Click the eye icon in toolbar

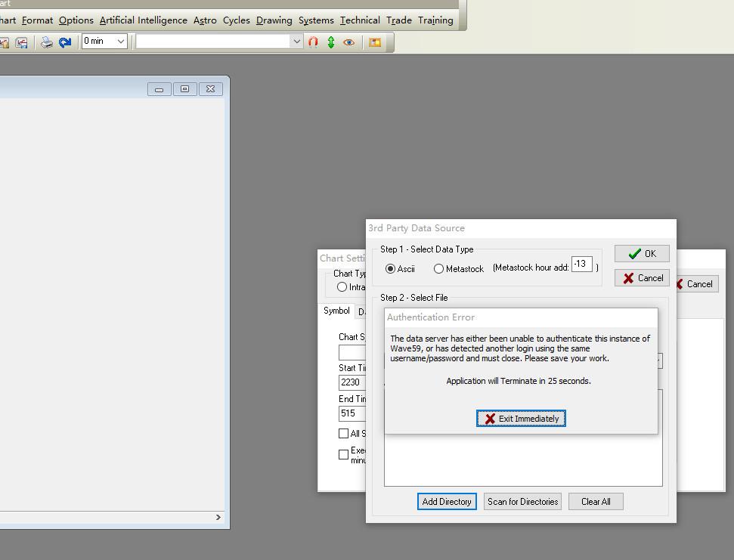(x=348, y=42)
